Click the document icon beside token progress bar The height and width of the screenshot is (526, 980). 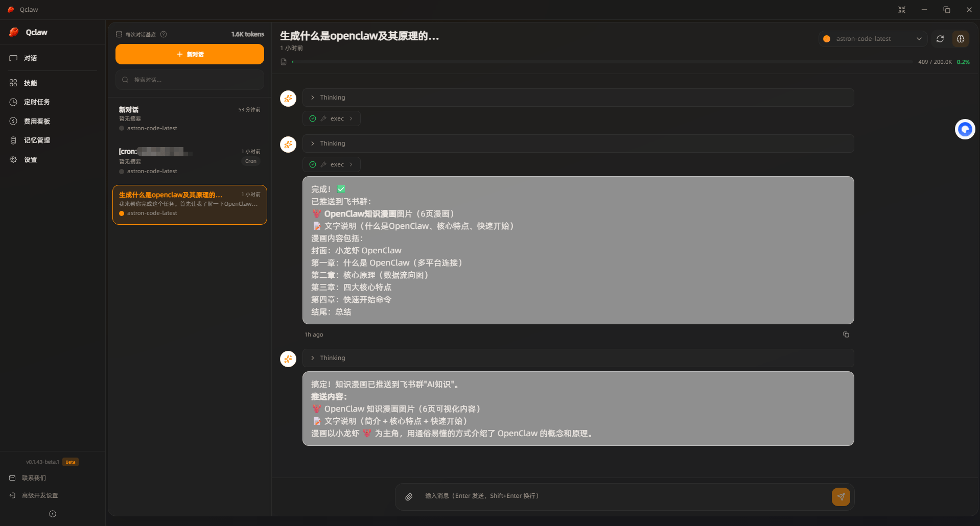click(284, 62)
